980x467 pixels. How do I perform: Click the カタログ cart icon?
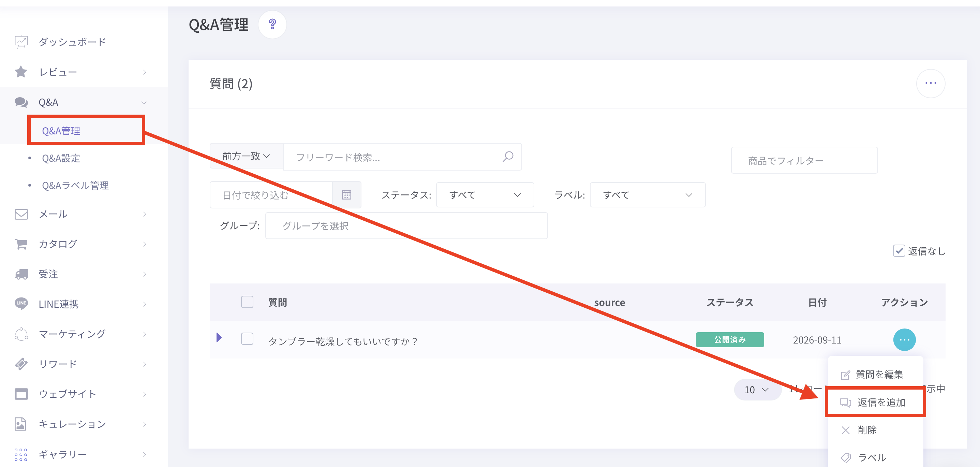(x=21, y=244)
